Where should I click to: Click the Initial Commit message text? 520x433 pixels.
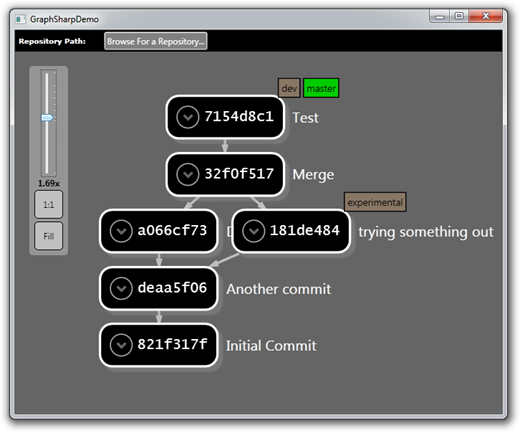coord(271,346)
